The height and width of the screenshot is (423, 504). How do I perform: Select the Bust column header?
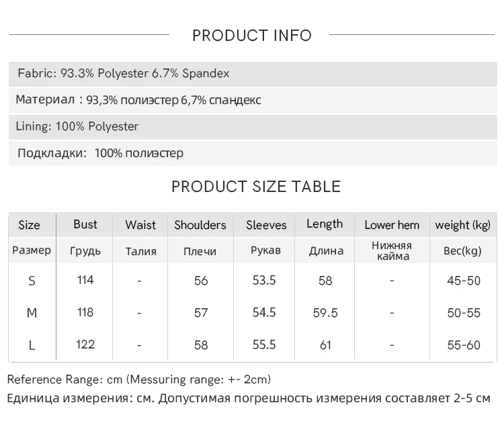(85, 224)
